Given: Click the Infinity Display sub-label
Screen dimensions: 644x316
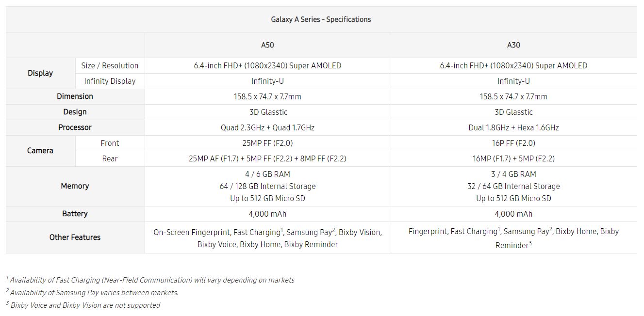Looking at the screenshot, I should [x=110, y=81].
